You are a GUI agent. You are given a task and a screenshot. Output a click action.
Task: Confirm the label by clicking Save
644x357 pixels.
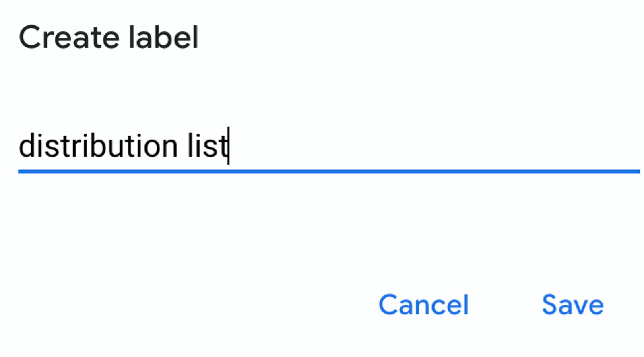(572, 305)
